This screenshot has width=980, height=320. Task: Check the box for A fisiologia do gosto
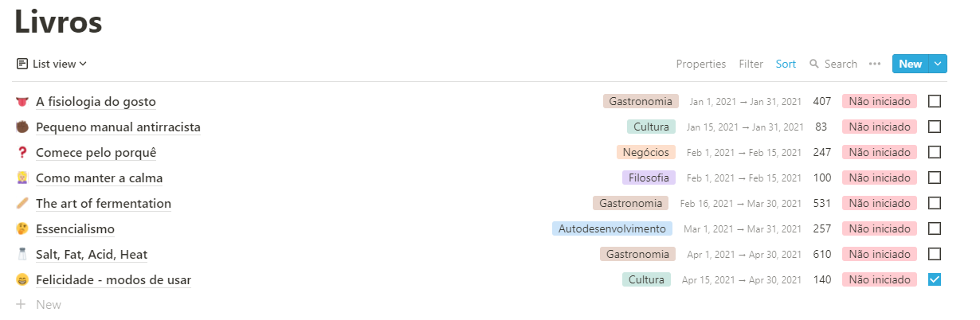tap(935, 102)
